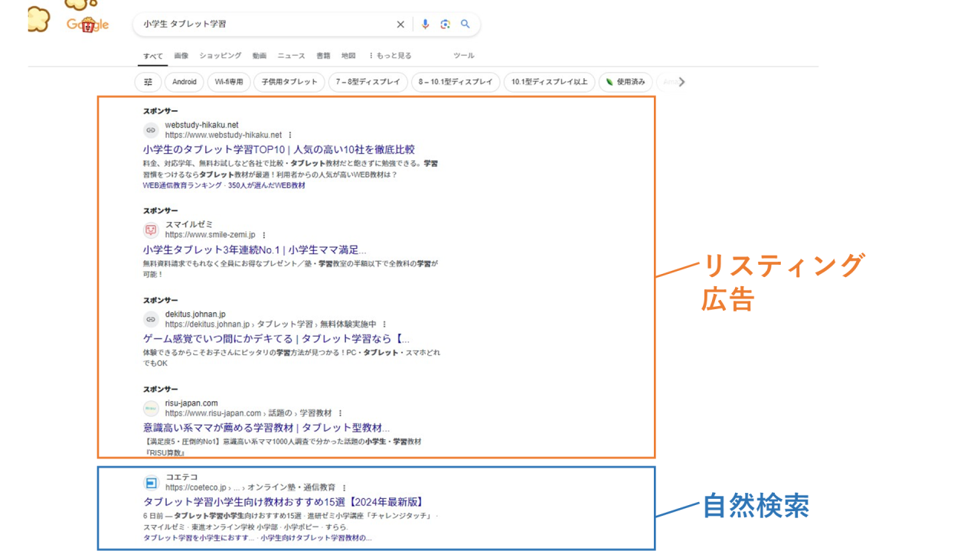Open the filter settings sliders chip
The image size is (980, 551).
[149, 82]
